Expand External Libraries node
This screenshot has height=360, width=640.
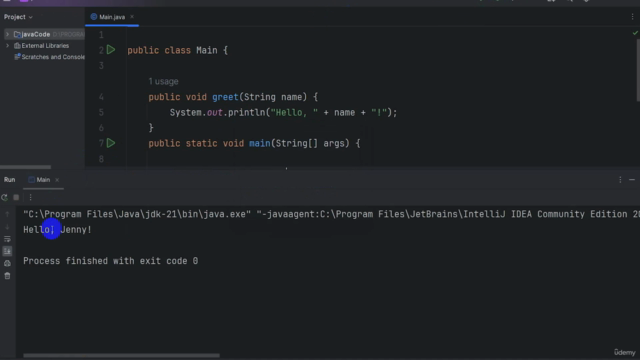[x=7, y=46]
